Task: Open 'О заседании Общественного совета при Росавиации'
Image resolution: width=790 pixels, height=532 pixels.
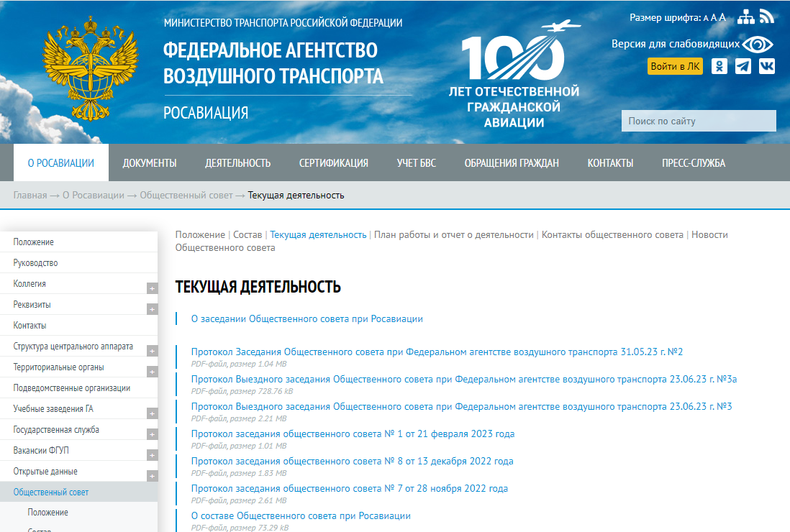Action: pyautogui.click(x=307, y=318)
